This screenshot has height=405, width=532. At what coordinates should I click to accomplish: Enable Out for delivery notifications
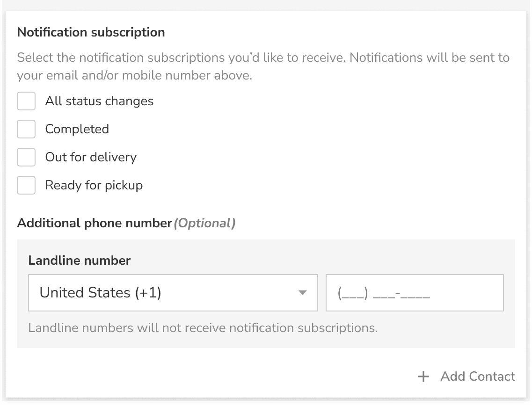[x=26, y=157]
